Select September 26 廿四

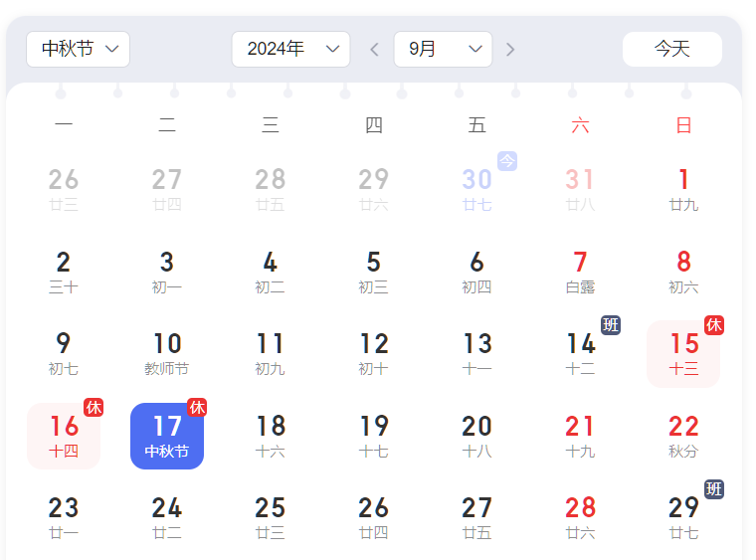(374, 517)
